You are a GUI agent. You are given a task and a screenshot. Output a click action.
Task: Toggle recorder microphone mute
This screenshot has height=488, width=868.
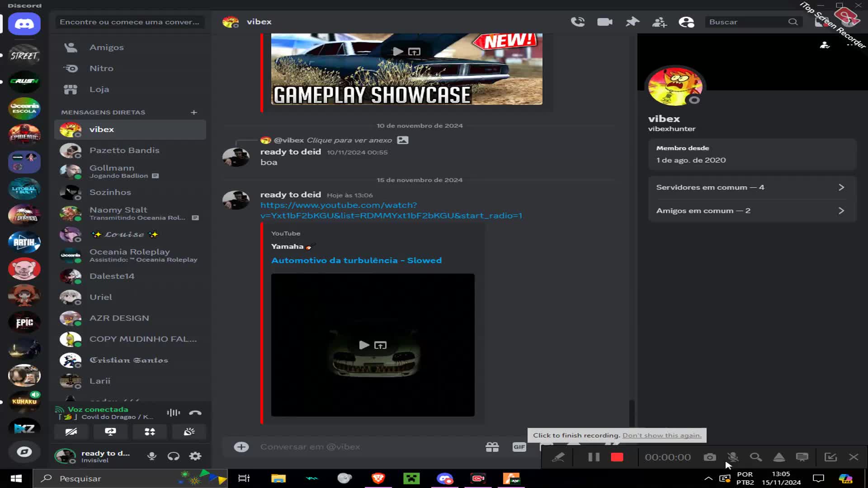[x=733, y=457]
